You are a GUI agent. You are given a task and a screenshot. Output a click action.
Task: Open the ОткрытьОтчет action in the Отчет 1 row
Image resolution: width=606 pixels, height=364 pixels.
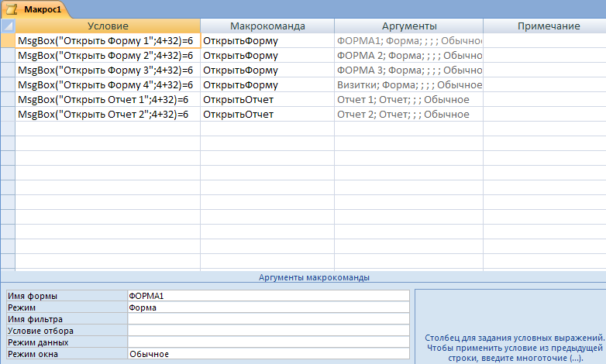(x=267, y=100)
